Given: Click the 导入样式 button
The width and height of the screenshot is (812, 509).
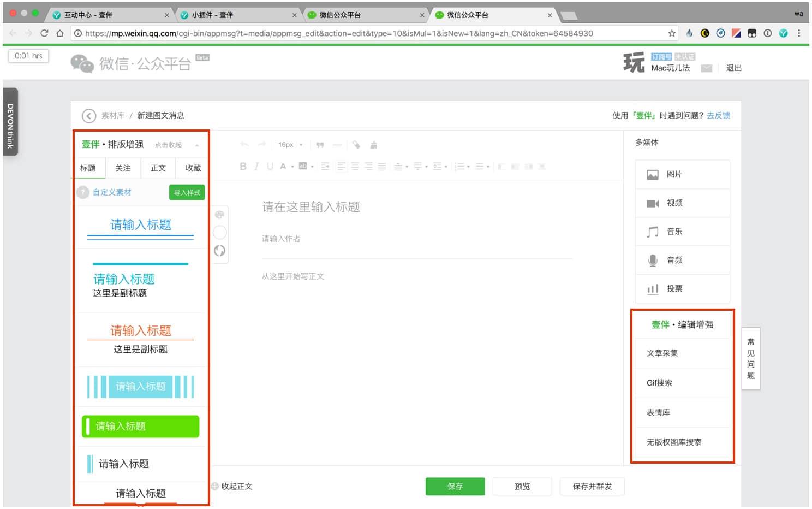Looking at the screenshot, I should 187,192.
